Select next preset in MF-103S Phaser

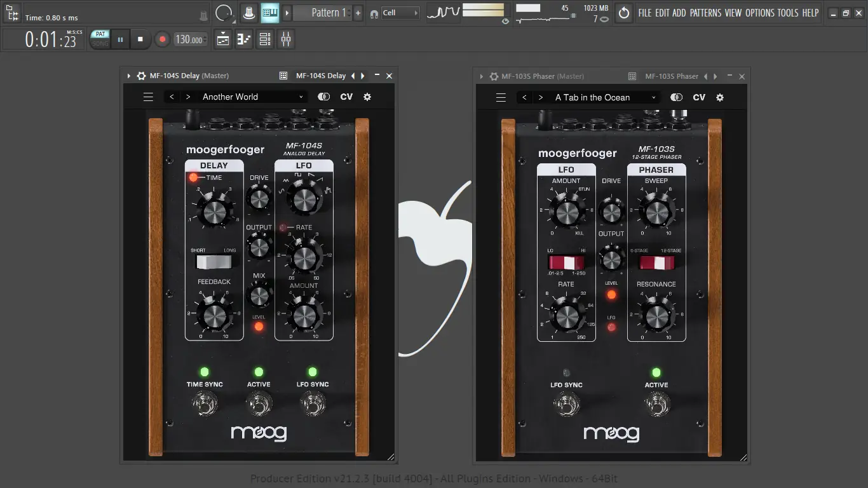(x=541, y=98)
